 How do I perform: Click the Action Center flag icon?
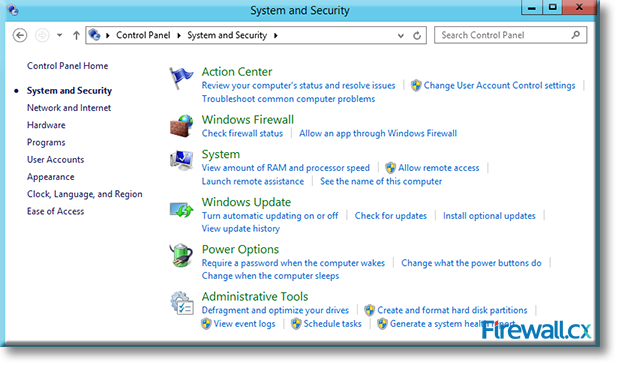pos(181,78)
